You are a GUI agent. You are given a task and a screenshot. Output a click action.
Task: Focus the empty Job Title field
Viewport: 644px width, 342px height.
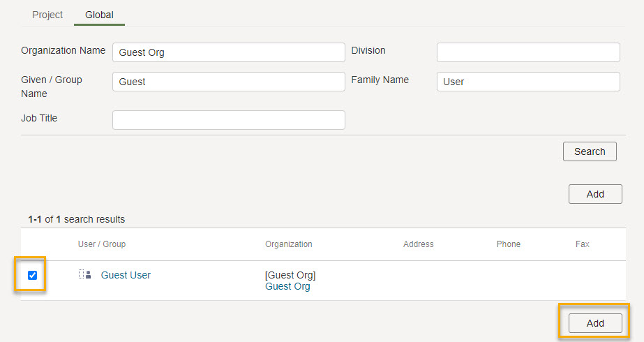[228, 120]
